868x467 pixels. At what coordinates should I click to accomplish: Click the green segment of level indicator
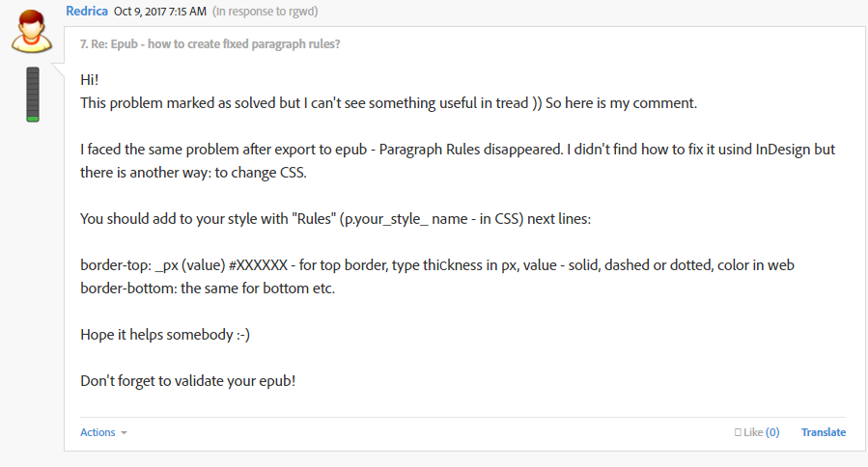pyautogui.click(x=33, y=119)
